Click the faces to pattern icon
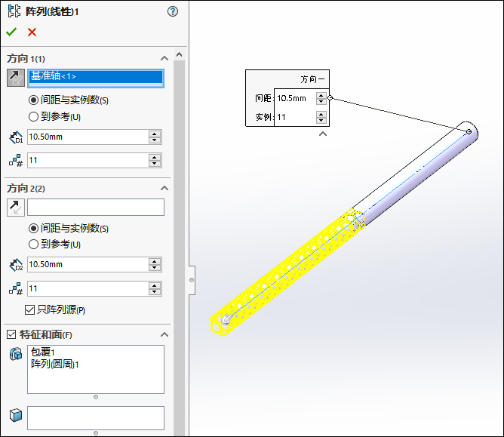 pyautogui.click(x=16, y=415)
